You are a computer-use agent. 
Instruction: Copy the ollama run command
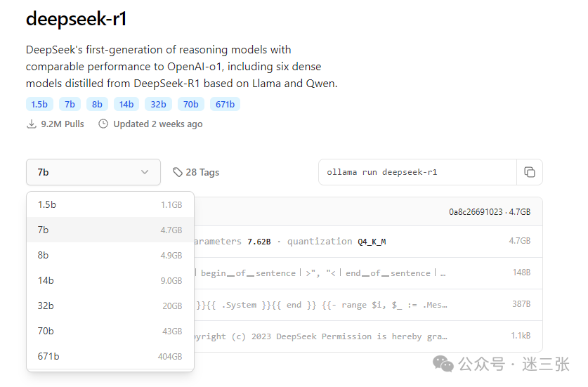pos(530,172)
